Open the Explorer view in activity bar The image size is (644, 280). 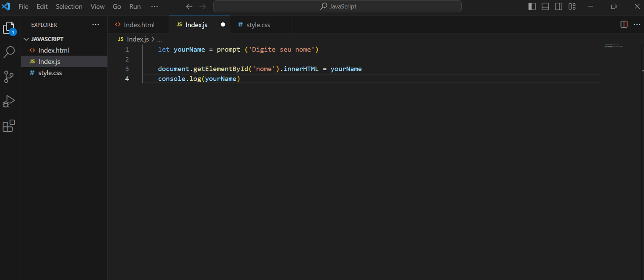click(9, 28)
